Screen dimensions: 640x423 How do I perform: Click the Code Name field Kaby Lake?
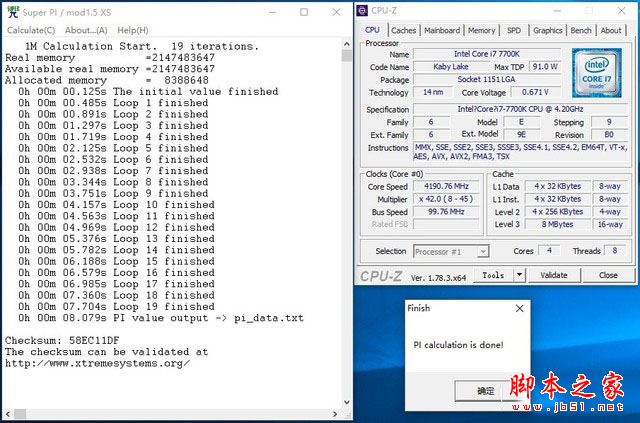coord(451,67)
